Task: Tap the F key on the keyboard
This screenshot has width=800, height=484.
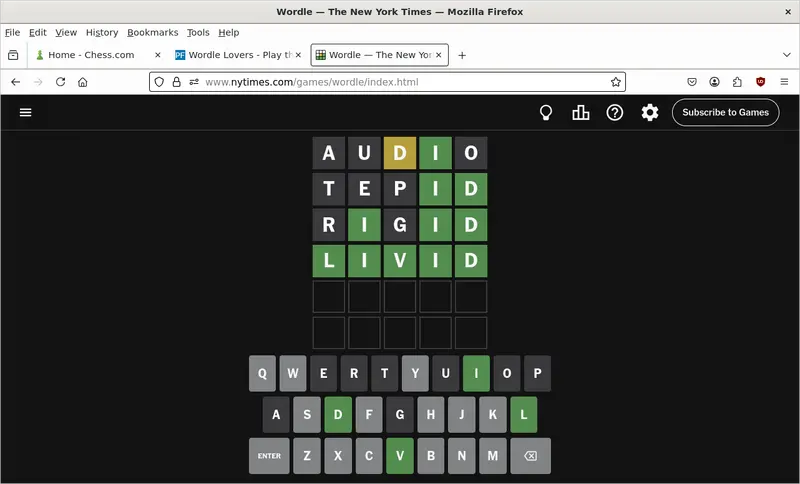Action: coord(369,415)
